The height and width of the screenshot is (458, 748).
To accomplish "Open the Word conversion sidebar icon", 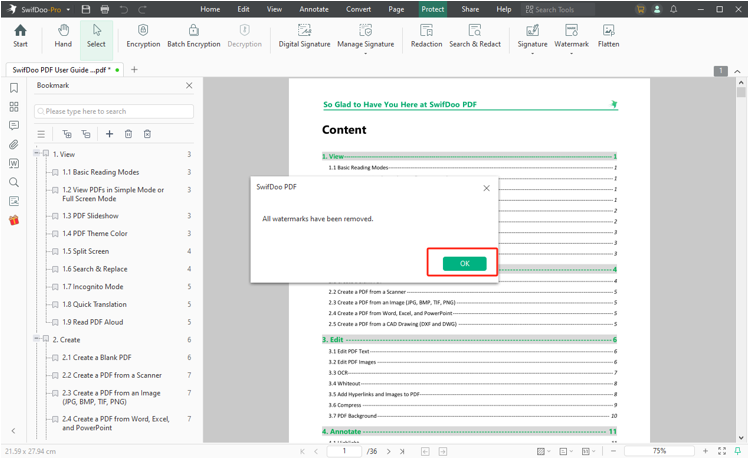I will 14,164.
